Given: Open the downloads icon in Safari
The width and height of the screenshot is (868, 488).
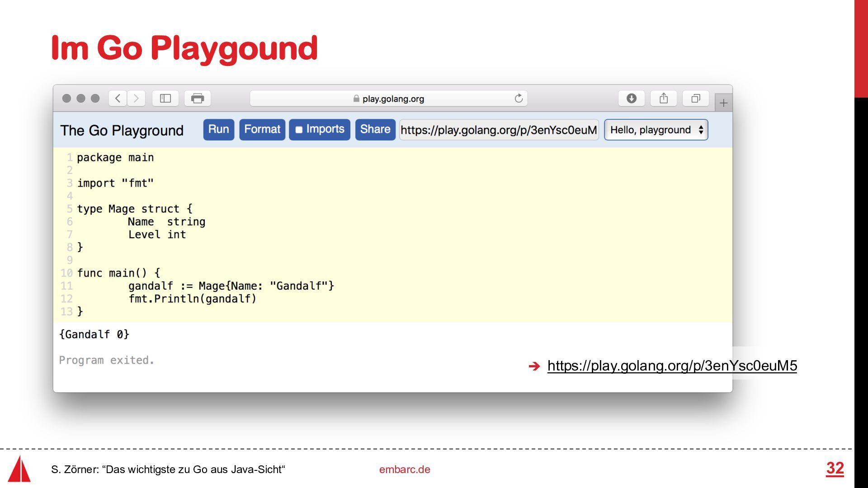Looking at the screenshot, I should pyautogui.click(x=632, y=98).
